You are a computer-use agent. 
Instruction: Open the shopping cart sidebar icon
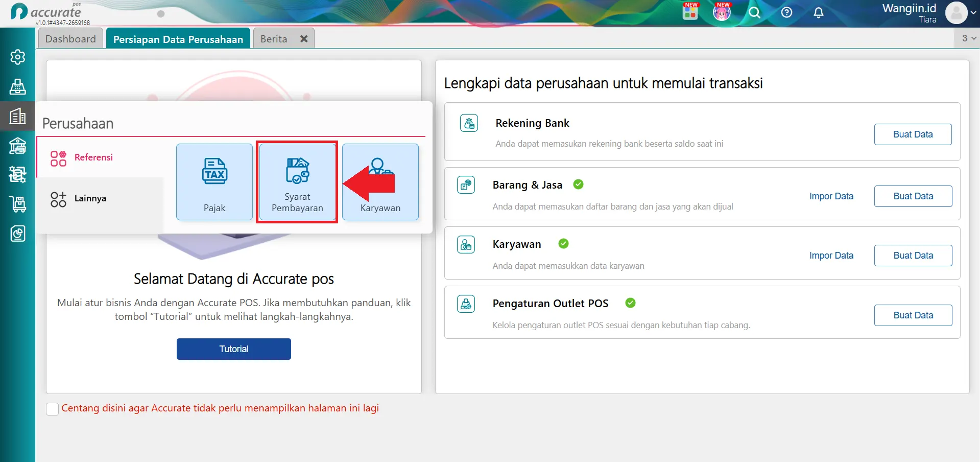18,204
